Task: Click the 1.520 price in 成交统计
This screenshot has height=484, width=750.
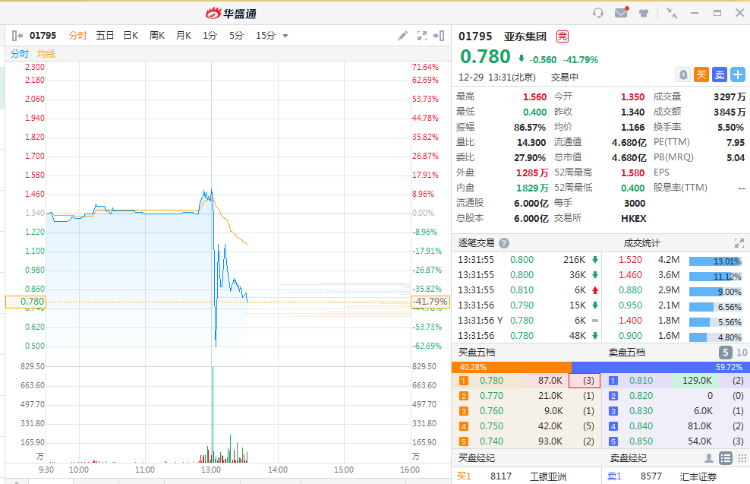Action: click(630, 260)
